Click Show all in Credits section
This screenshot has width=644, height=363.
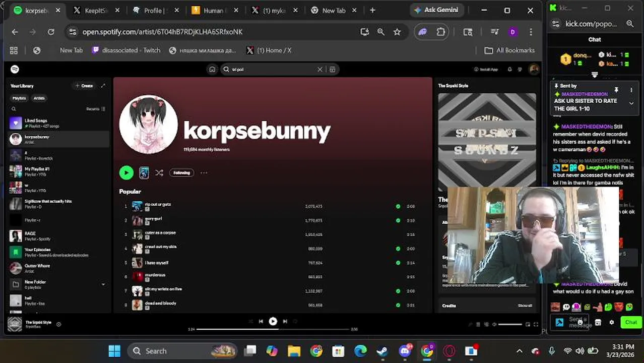[525, 306]
